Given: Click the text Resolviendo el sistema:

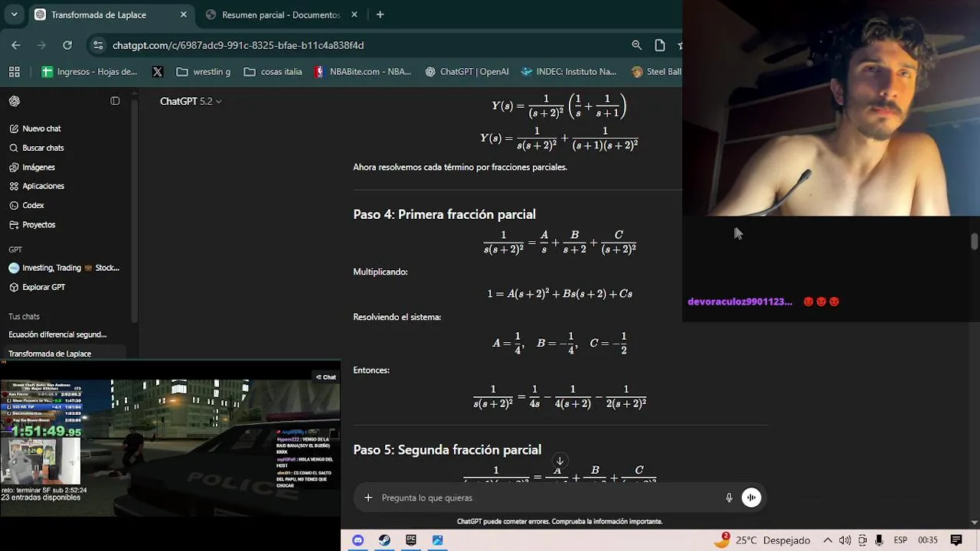Looking at the screenshot, I should 397,317.
